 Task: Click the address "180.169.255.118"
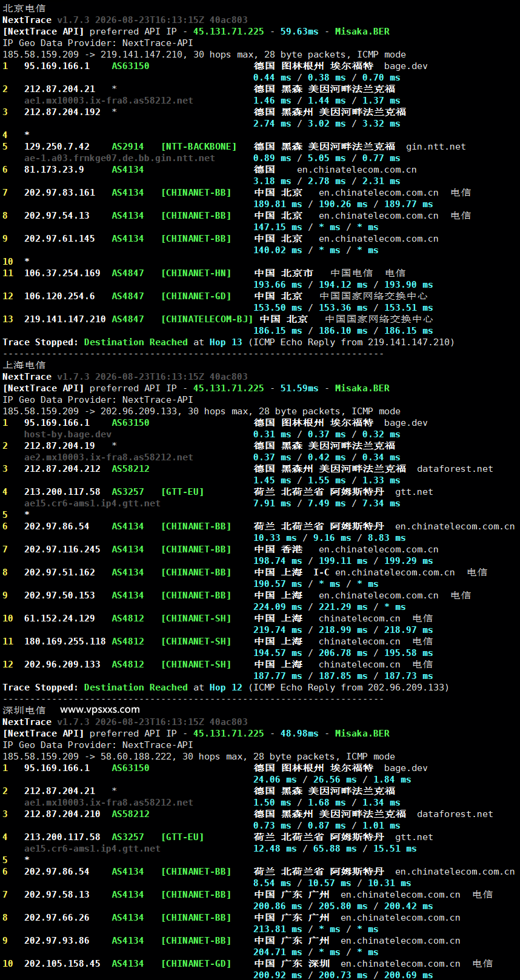(x=65, y=641)
